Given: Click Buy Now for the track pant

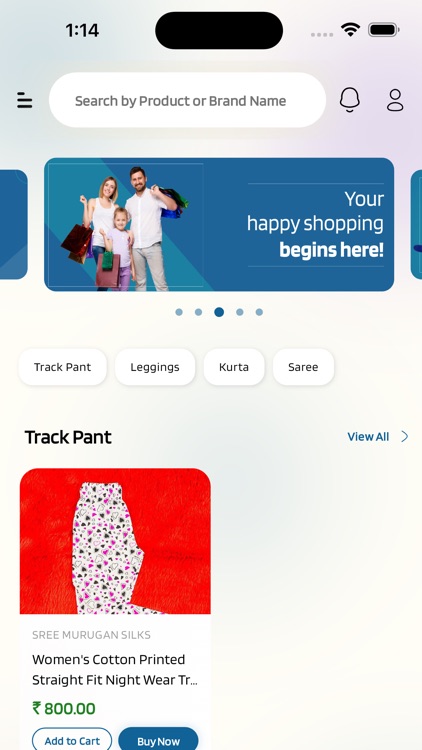Looking at the screenshot, I should pyautogui.click(x=158, y=740).
